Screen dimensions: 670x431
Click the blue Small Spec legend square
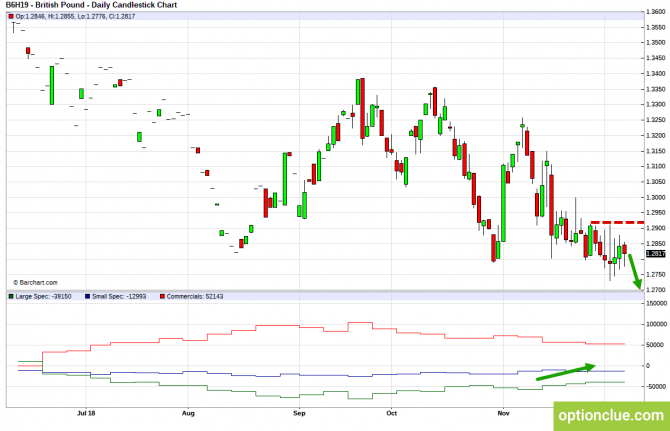[88, 296]
